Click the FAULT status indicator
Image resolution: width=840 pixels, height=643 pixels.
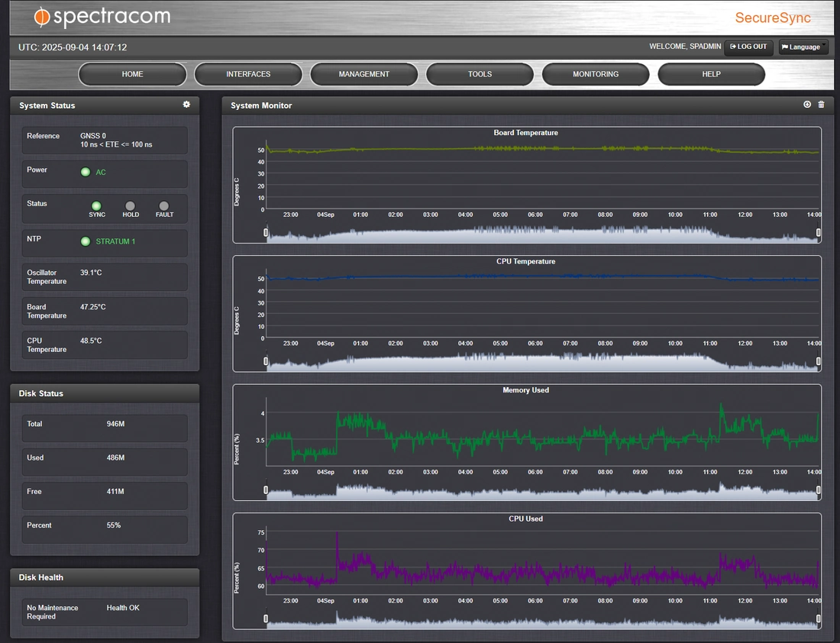click(x=164, y=205)
